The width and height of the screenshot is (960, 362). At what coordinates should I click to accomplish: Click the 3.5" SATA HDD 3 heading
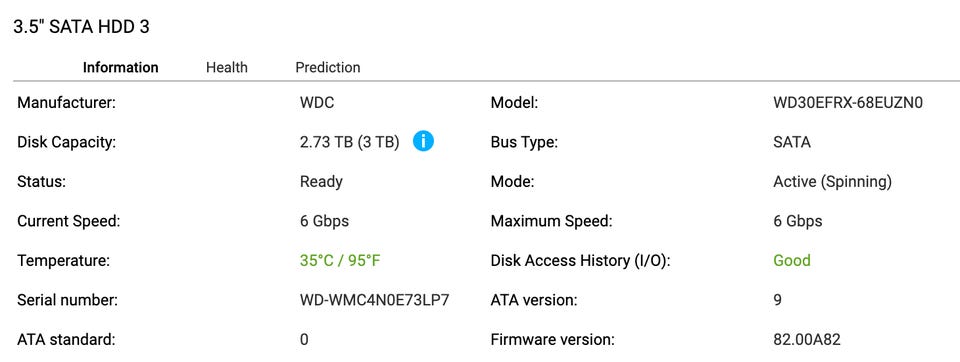click(x=81, y=27)
